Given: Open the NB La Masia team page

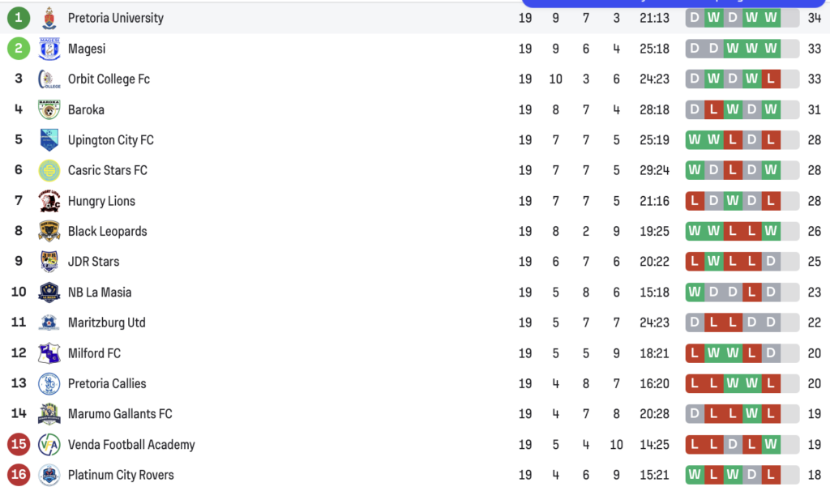Looking at the screenshot, I should coord(99,293).
